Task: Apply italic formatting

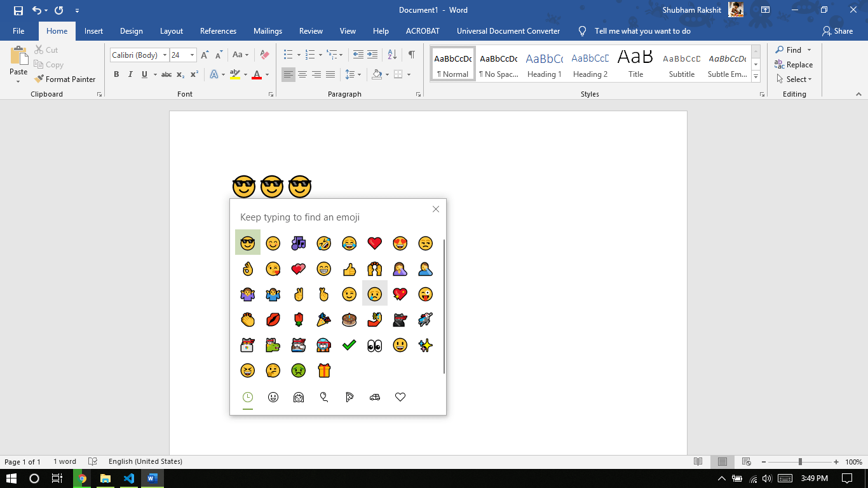Action: point(130,74)
